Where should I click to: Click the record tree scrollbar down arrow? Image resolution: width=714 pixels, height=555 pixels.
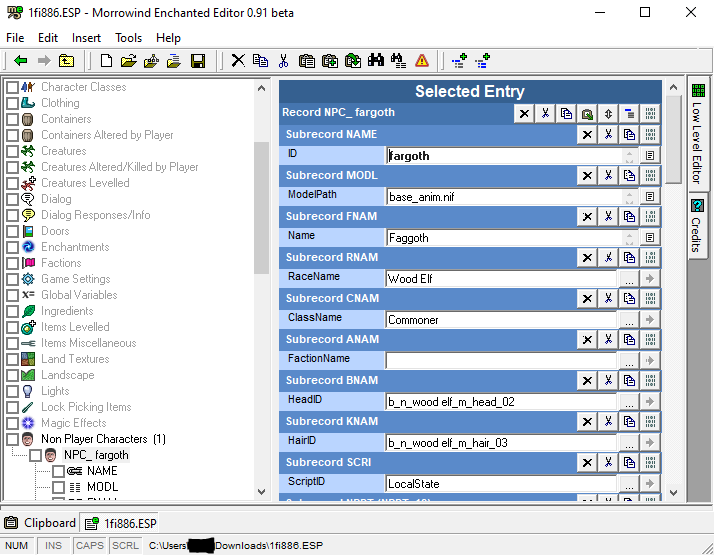(x=261, y=492)
